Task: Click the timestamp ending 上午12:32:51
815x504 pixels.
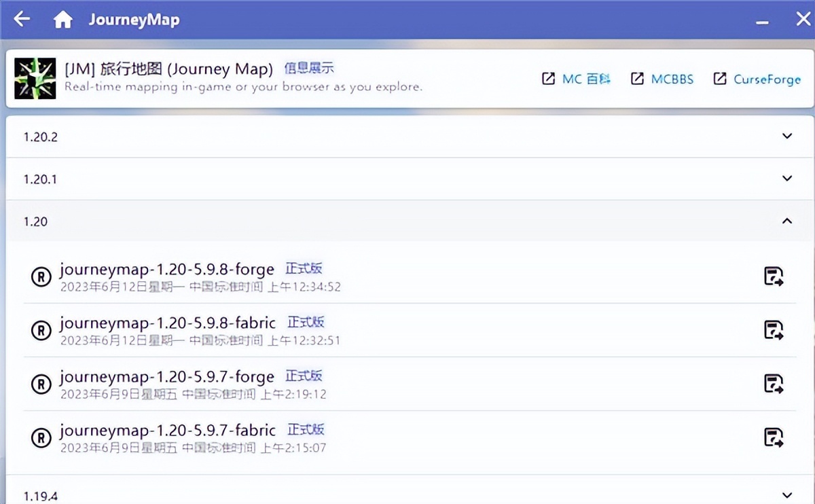Action: pyautogui.click(x=200, y=340)
